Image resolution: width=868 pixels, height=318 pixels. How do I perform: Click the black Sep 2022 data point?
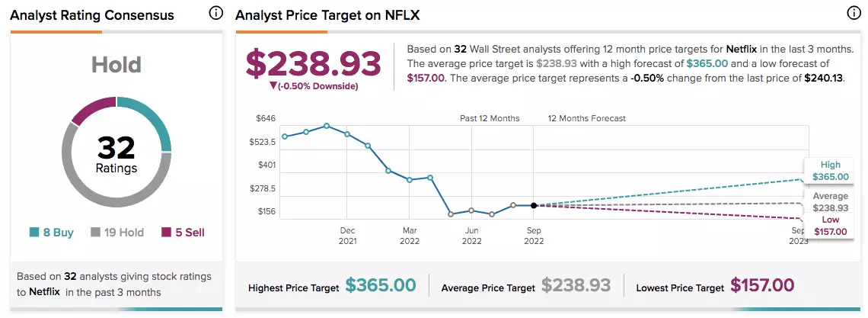coord(534,206)
